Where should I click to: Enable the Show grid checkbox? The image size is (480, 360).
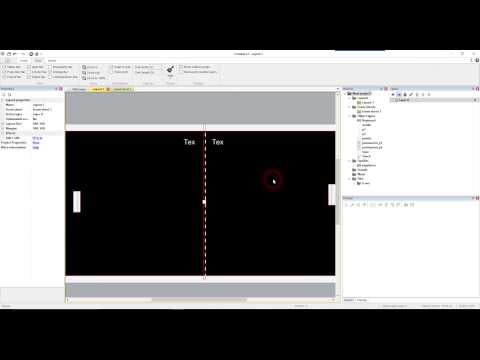111,72
